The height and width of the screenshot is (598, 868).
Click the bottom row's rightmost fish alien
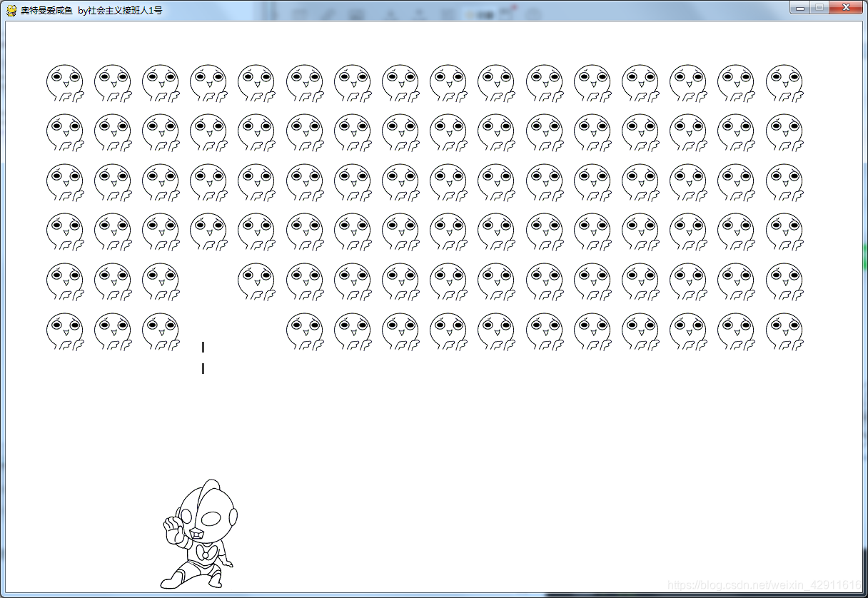click(784, 332)
